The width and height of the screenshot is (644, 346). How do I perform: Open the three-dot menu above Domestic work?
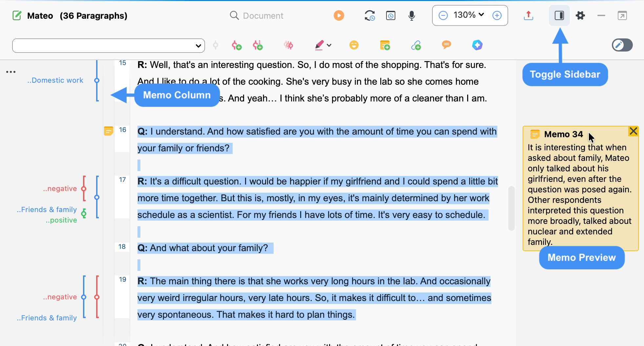click(x=11, y=72)
